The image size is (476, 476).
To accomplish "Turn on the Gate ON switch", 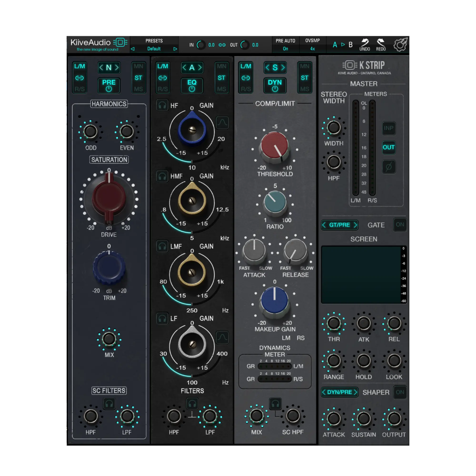I will point(400,224).
